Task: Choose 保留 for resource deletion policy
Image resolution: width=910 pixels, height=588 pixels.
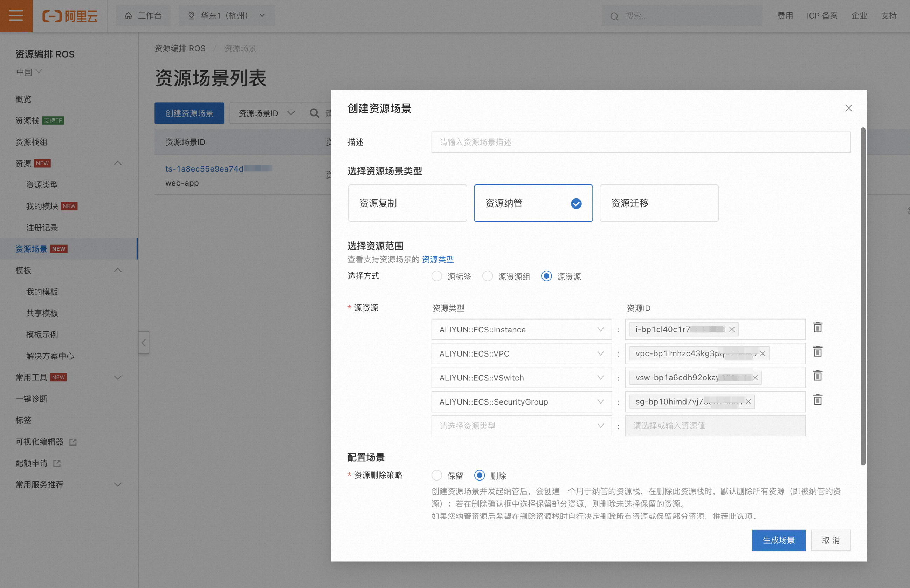Action: tap(437, 475)
